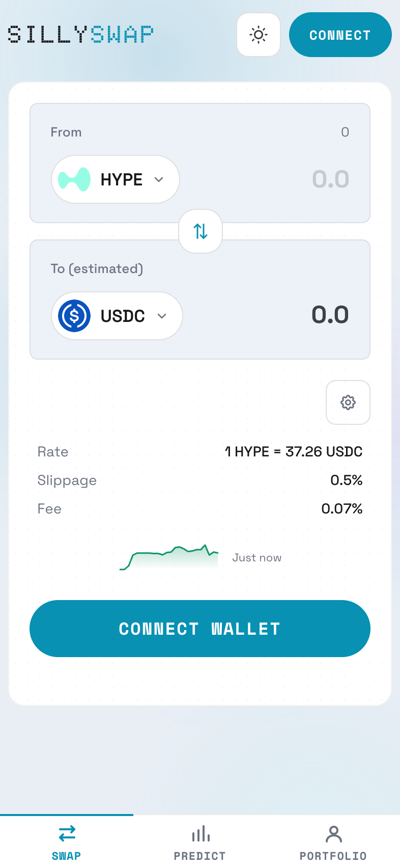Click the Predict bar chart icon
Image resolution: width=400 pixels, height=868 pixels.
click(x=201, y=834)
